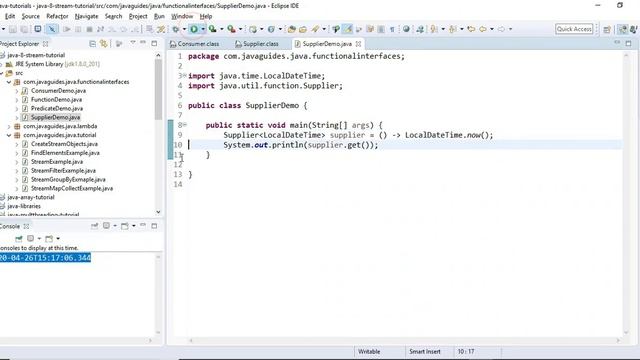Open the web browser globe icon

406,29
